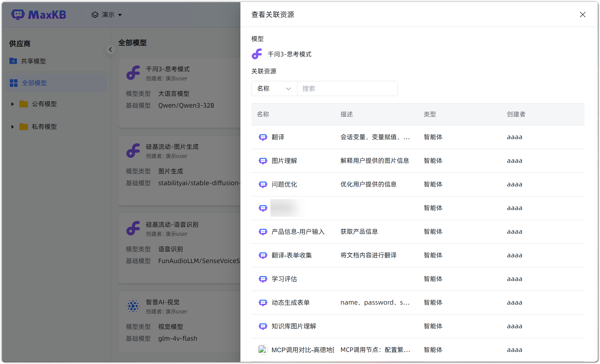This screenshot has height=364, width=600.
Task: Click the 公有模型 folder icon
Action: (x=24, y=104)
